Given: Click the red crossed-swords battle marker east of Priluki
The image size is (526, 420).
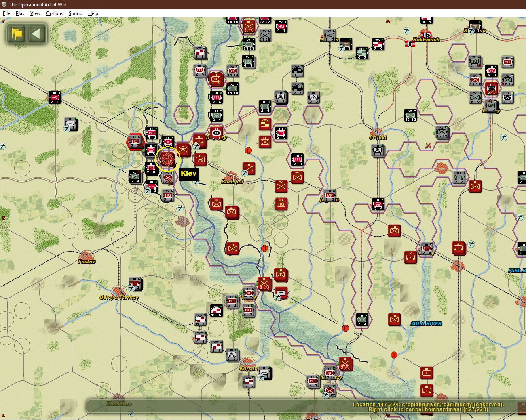Looking at the screenshot, I should pos(428,145).
